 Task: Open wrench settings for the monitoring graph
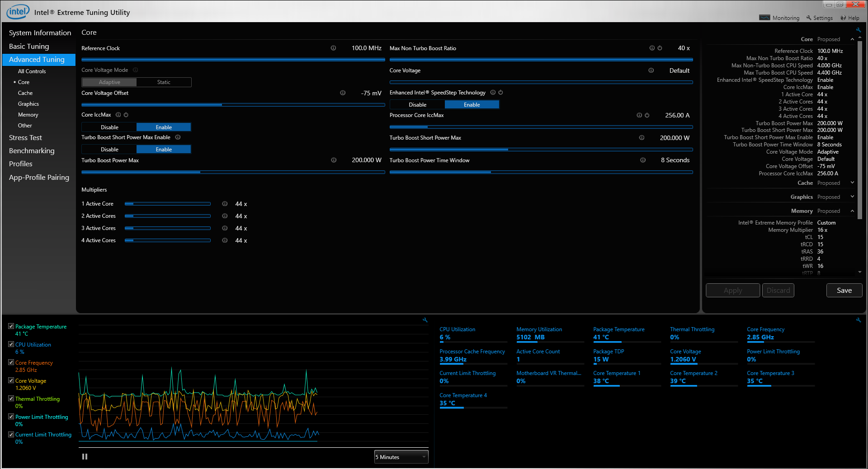pyautogui.click(x=425, y=320)
